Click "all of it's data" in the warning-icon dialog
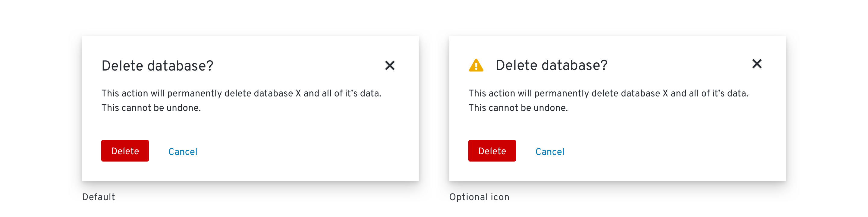This screenshot has height=217, width=868. coord(717,93)
